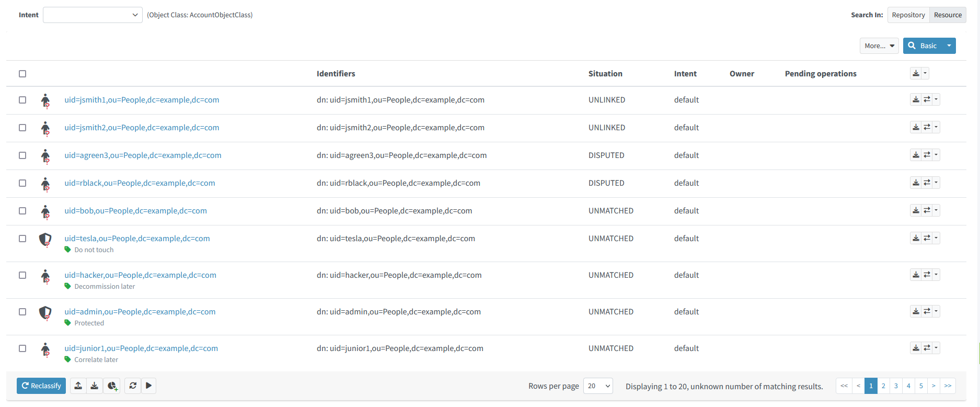
Task: Click the Reclassify button
Action: [x=41, y=386]
